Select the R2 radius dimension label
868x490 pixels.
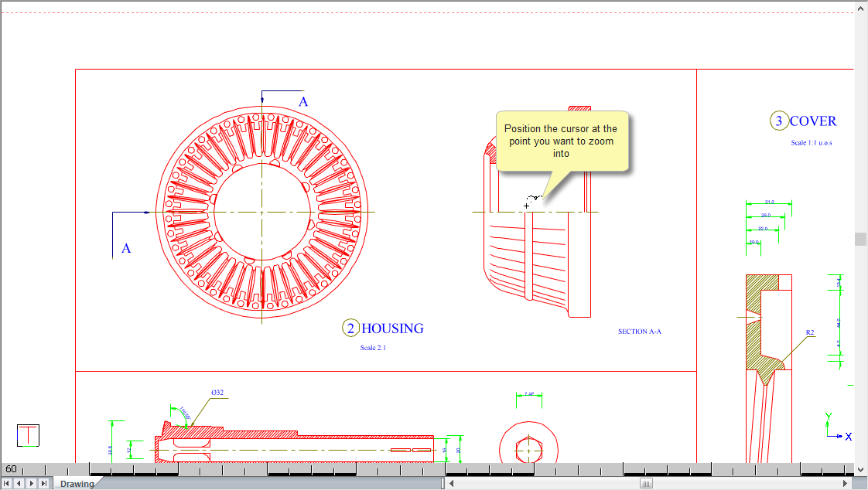[810, 333]
